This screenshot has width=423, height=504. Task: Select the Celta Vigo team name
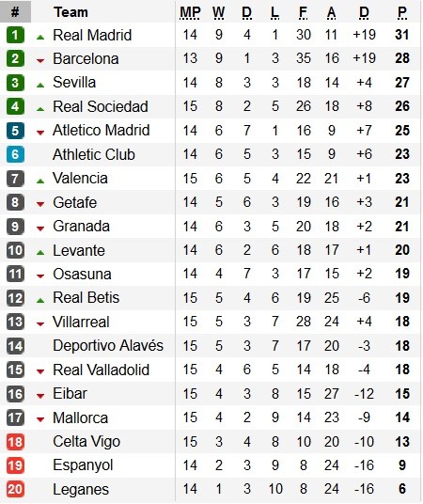(x=86, y=442)
